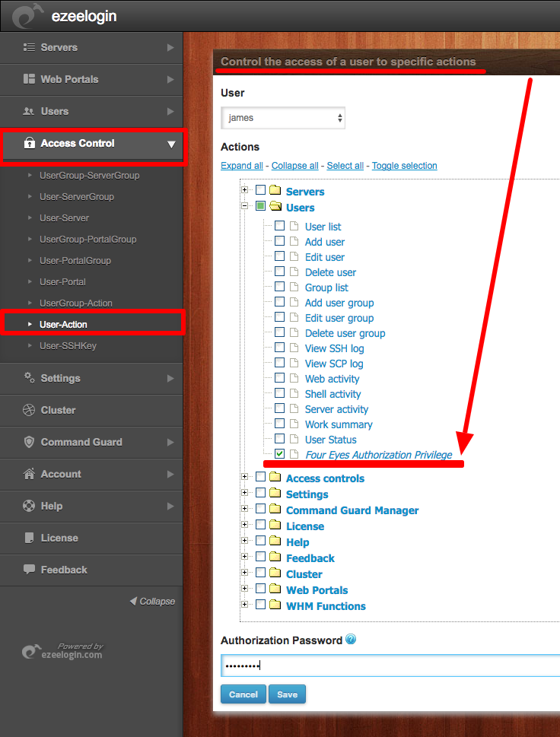Click the Expand all link
This screenshot has width=560, height=737.
(242, 166)
